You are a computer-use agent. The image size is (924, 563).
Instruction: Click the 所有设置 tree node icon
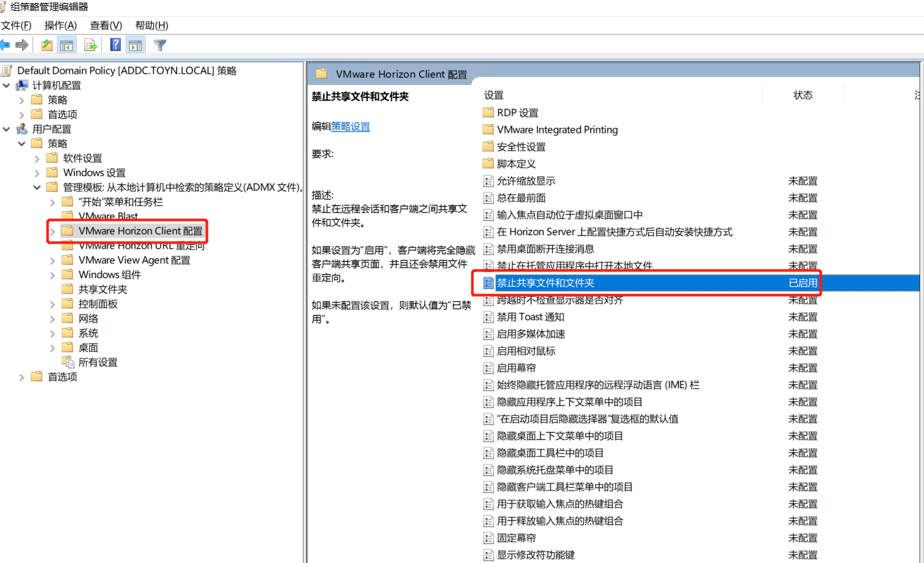tap(68, 362)
